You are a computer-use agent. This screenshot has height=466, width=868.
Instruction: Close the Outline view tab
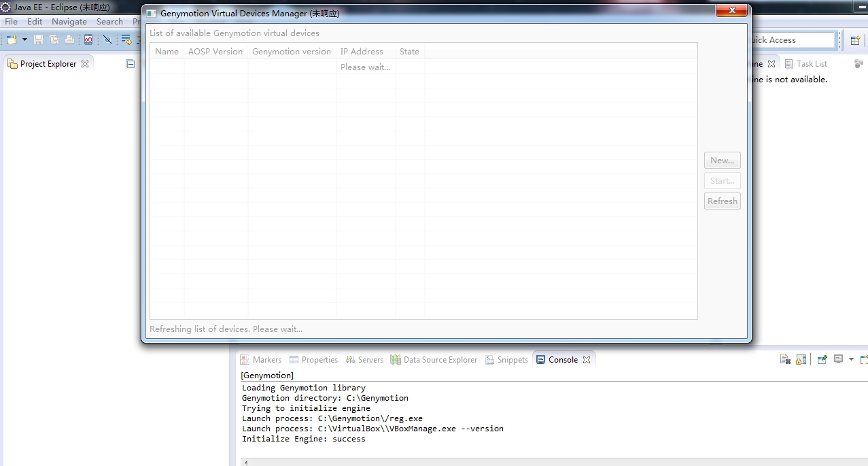click(x=771, y=64)
